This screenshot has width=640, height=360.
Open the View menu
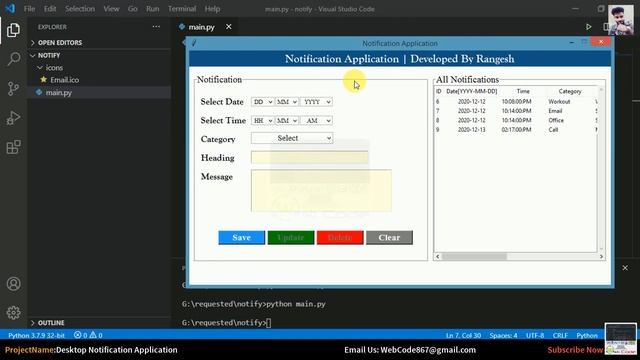tap(111, 9)
